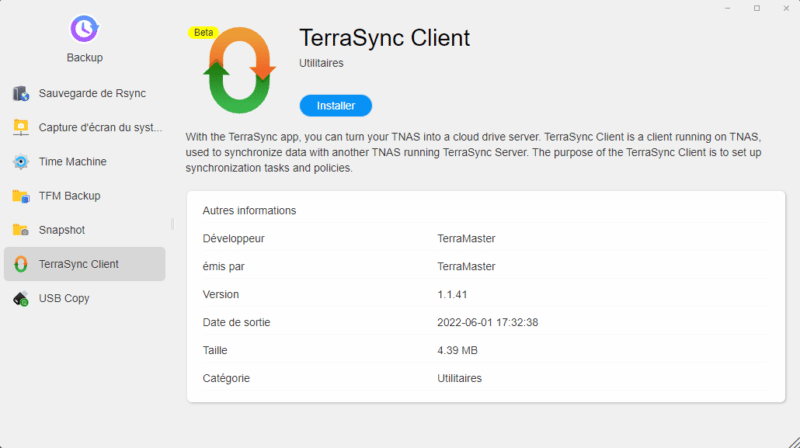Click Utilitaires subtitle under the title
The image size is (800, 448).
(321, 63)
